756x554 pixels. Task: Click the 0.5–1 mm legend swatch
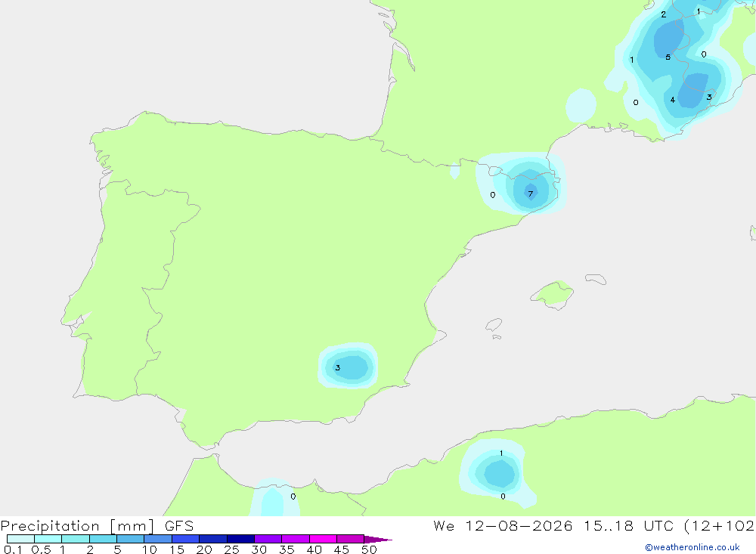pos(48,539)
